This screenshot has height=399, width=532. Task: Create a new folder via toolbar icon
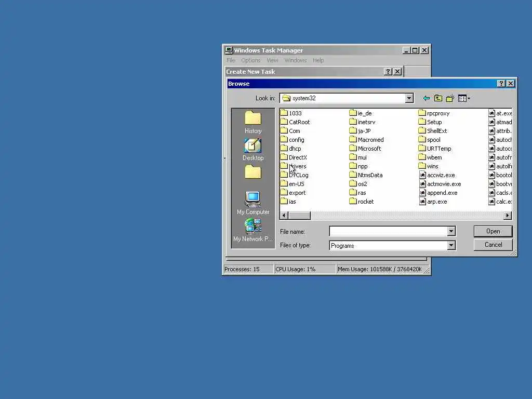coord(450,98)
